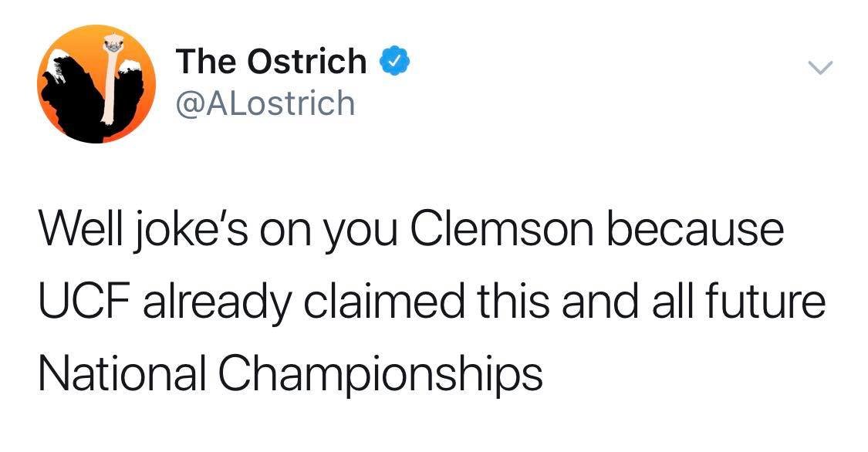
Task: Open The Ostrich display name link
Action: click(x=272, y=62)
